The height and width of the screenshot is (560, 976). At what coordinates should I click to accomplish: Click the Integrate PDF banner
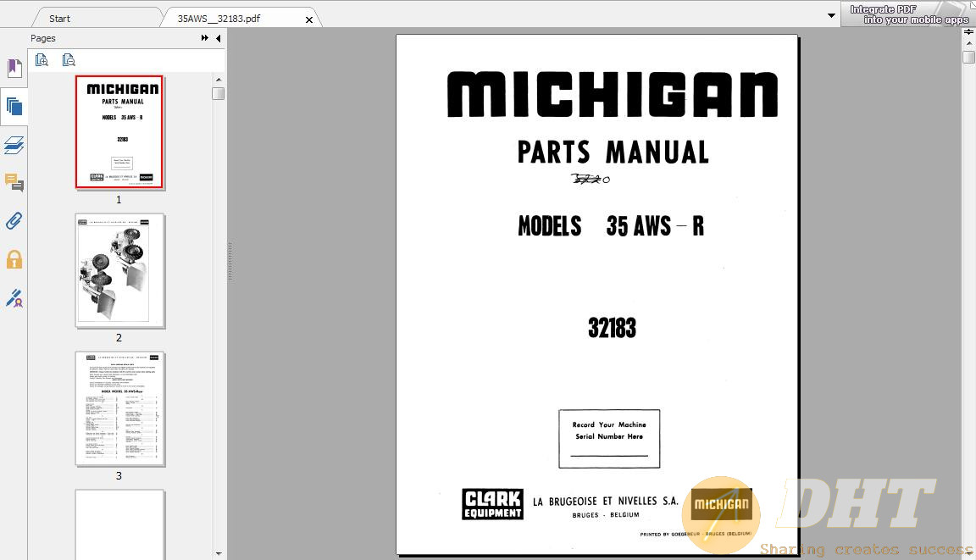pyautogui.click(x=908, y=14)
